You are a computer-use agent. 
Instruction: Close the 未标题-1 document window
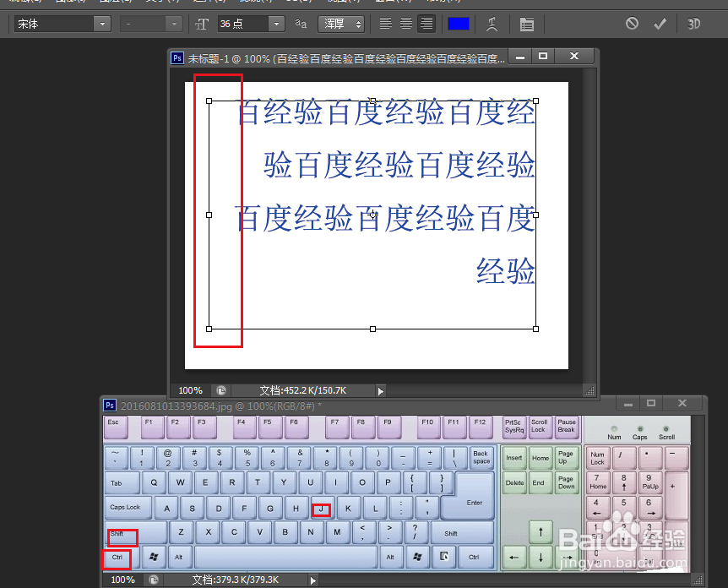click(x=574, y=57)
